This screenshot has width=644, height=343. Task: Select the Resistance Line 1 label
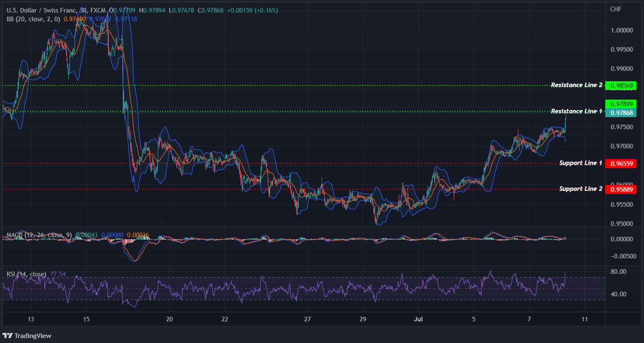577,111
